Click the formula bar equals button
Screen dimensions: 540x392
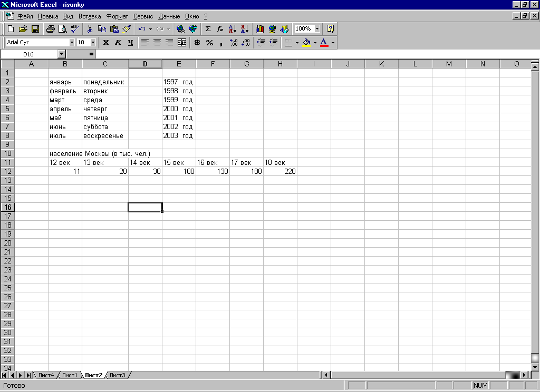click(91, 54)
